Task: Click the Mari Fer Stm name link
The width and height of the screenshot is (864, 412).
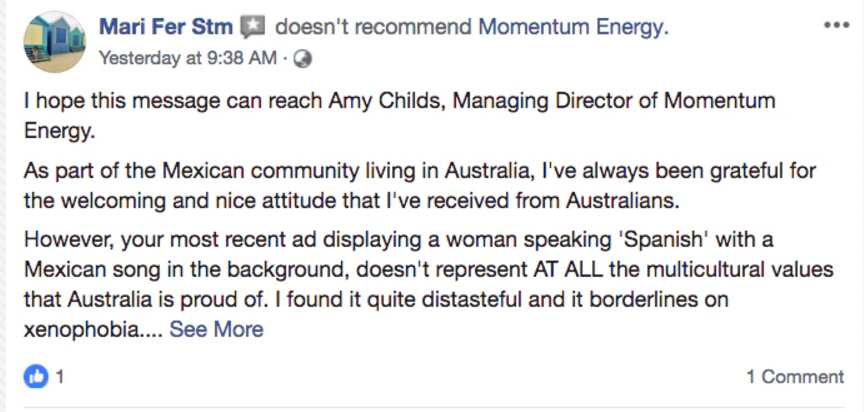Action: (x=166, y=27)
